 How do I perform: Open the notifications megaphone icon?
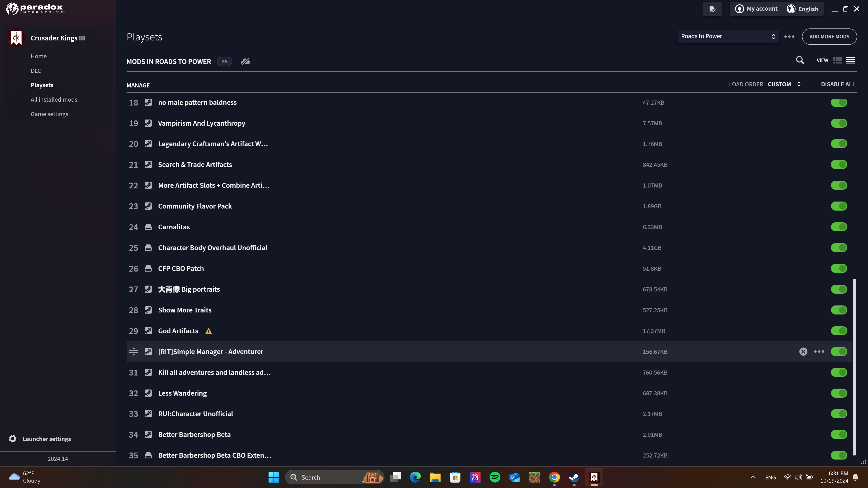pyautogui.click(x=712, y=9)
